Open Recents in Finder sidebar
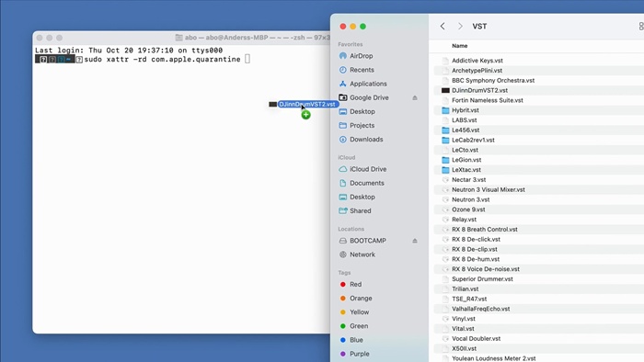The width and height of the screenshot is (644, 362). pos(362,70)
